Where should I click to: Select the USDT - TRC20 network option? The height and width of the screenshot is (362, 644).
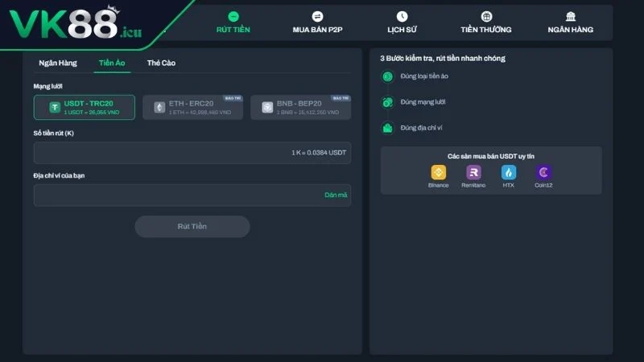[x=84, y=107]
